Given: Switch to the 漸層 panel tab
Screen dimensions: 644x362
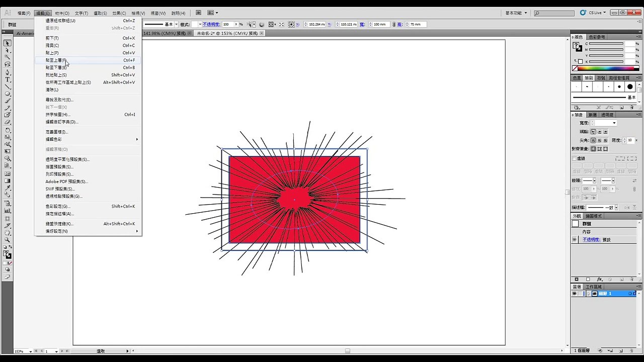Looking at the screenshot, I should pos(593,115).
